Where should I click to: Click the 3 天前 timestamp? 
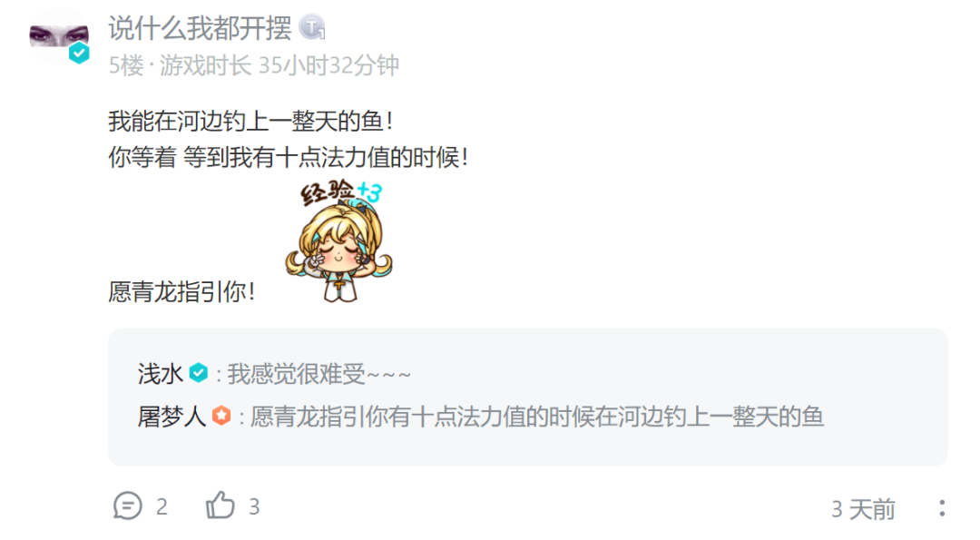863,509
